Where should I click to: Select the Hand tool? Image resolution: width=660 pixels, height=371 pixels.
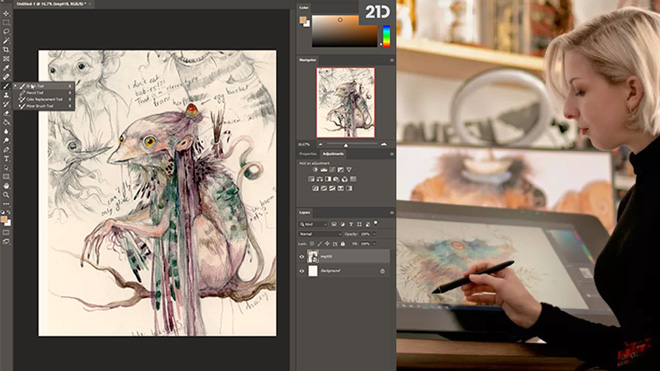[6, 186]
